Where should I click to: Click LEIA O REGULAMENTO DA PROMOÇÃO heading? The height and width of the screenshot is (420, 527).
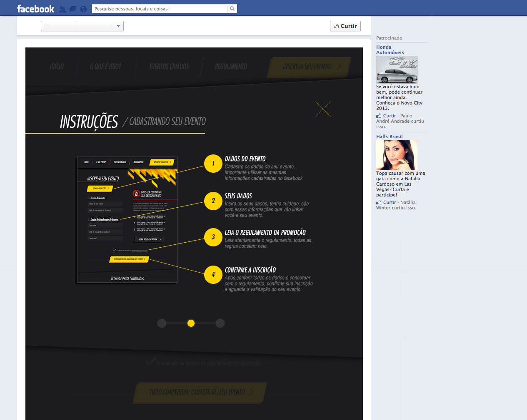coord(265,233)
